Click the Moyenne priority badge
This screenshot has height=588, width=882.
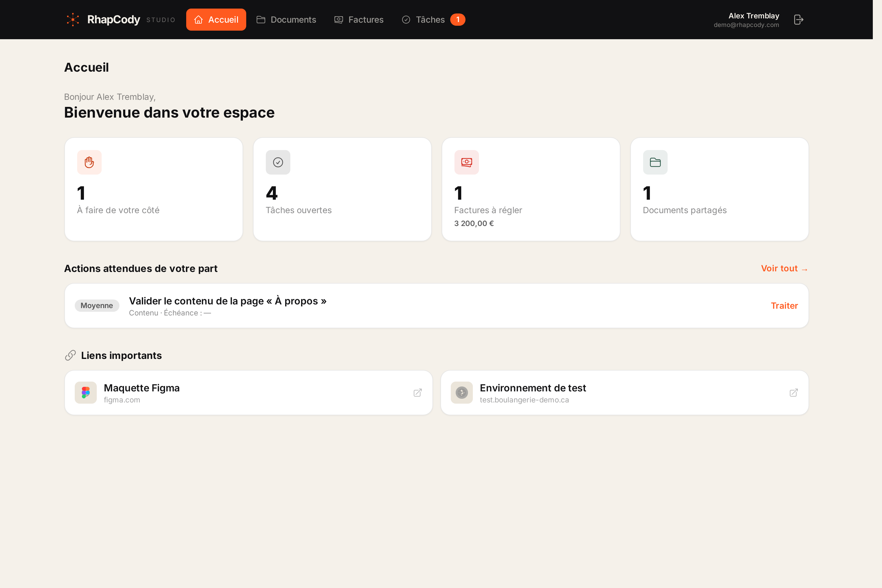97,306
